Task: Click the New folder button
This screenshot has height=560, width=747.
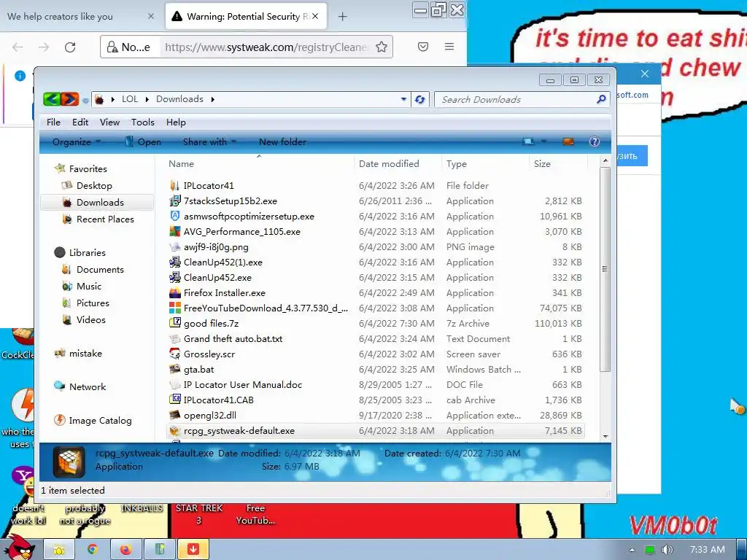Action: [282, 141]
